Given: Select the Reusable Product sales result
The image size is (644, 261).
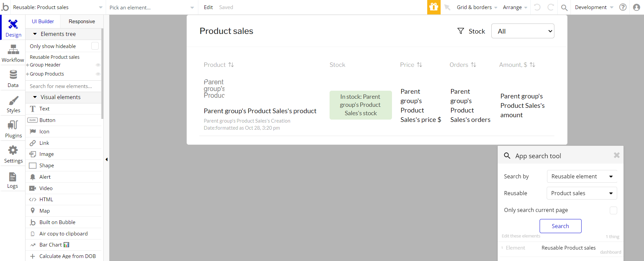Looking at the screenshot, I should click(x=568, y=248).
